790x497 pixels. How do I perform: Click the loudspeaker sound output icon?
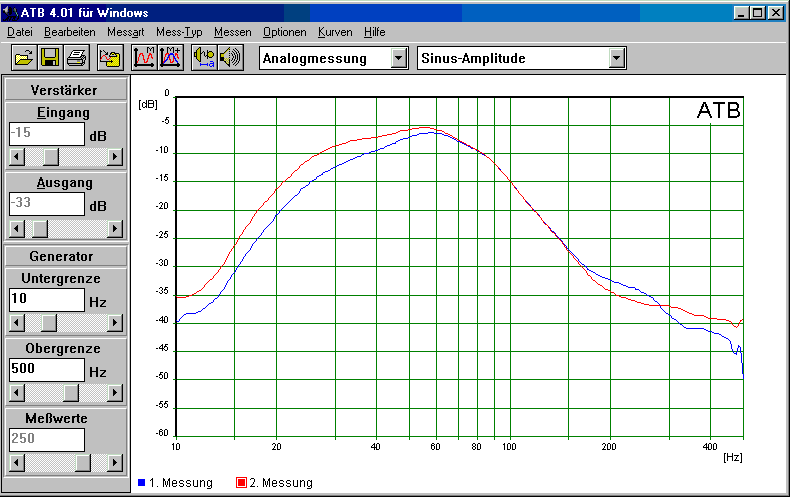[231, 58]
